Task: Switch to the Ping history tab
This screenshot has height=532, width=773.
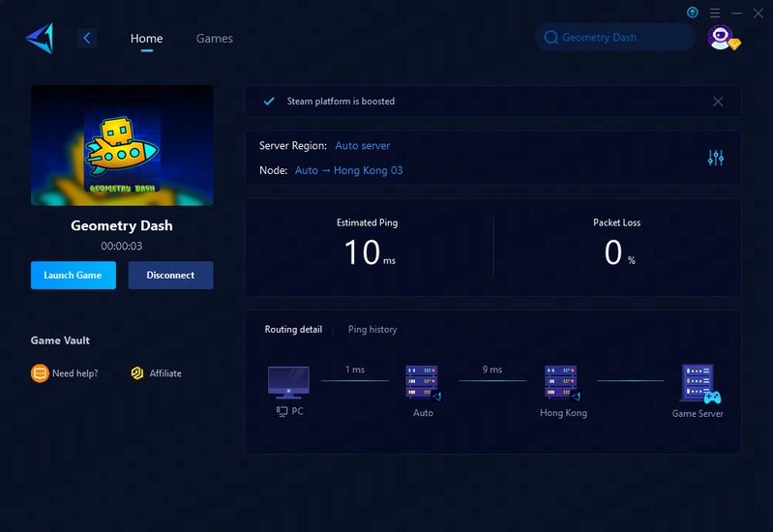Action: (372, 330)
